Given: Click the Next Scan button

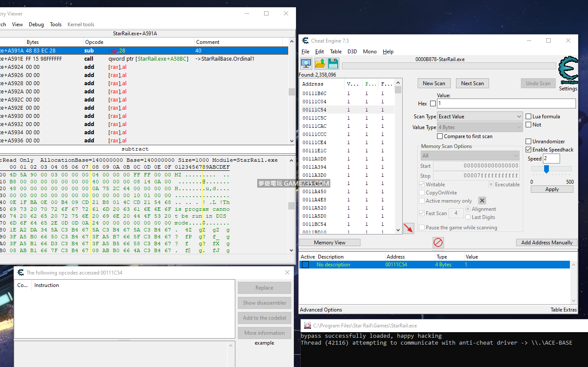Looking at the screenshot, I should [472, 83].
